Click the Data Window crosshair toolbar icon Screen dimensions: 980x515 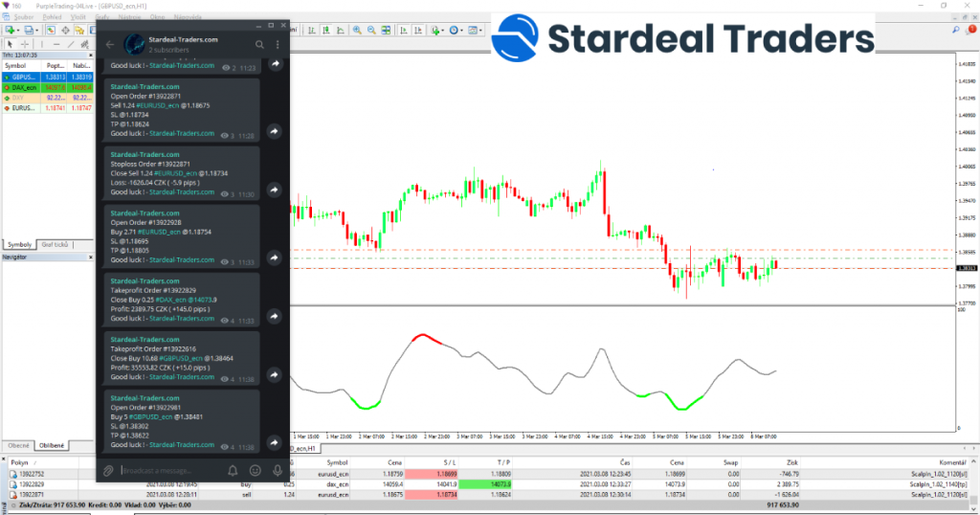click(x=65, y=30)
